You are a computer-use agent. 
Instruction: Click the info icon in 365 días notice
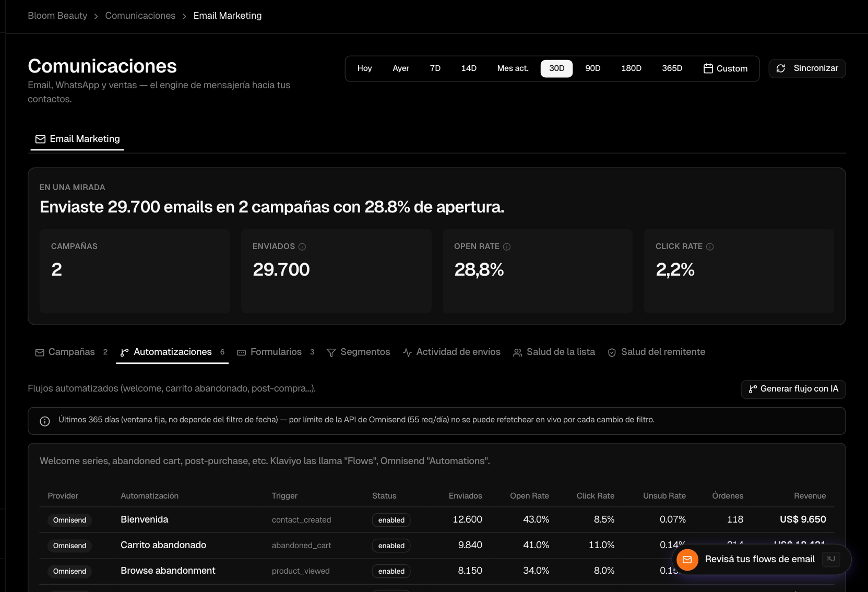[45, 421]
